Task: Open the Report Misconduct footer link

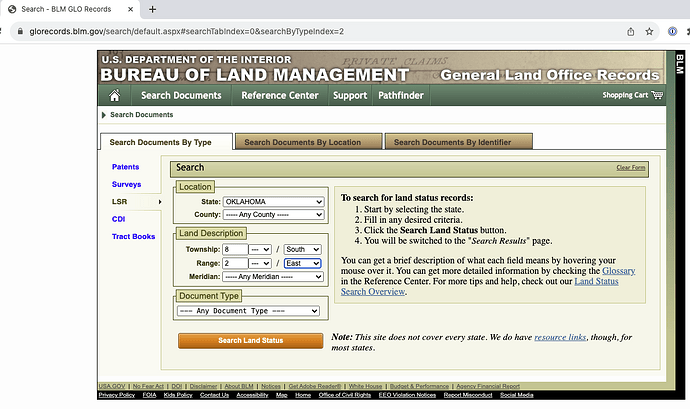Action: [x=468, y=395]
